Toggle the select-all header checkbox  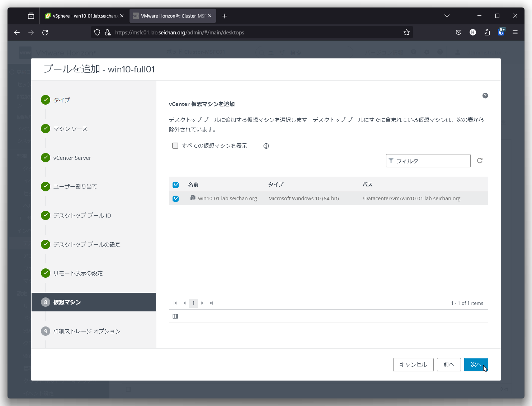point(176,185)
